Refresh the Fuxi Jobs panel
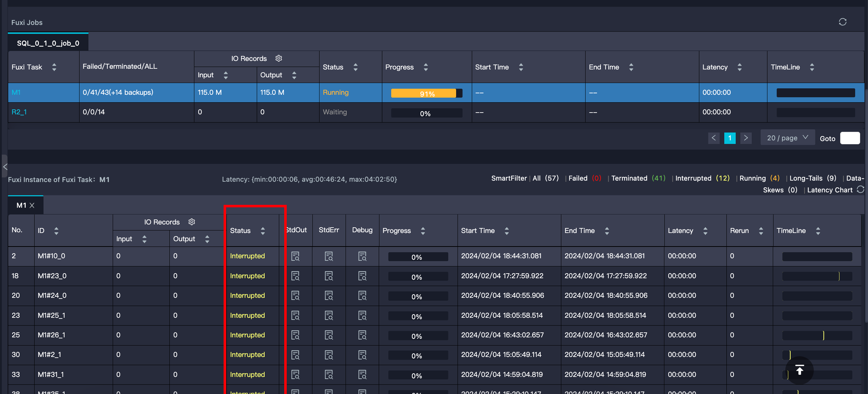 tap(842, 22)
